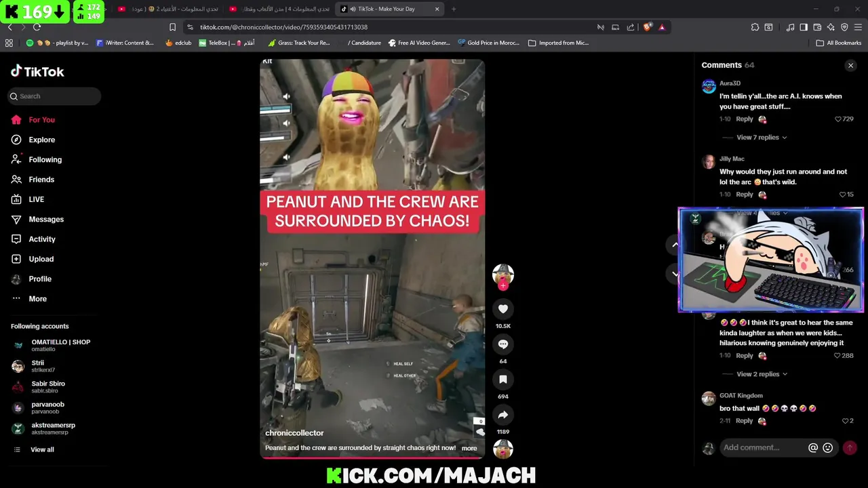This screenshot has width=868, height=488.
Task: Like the video with the heart icon
Action: tap(503, 309)
